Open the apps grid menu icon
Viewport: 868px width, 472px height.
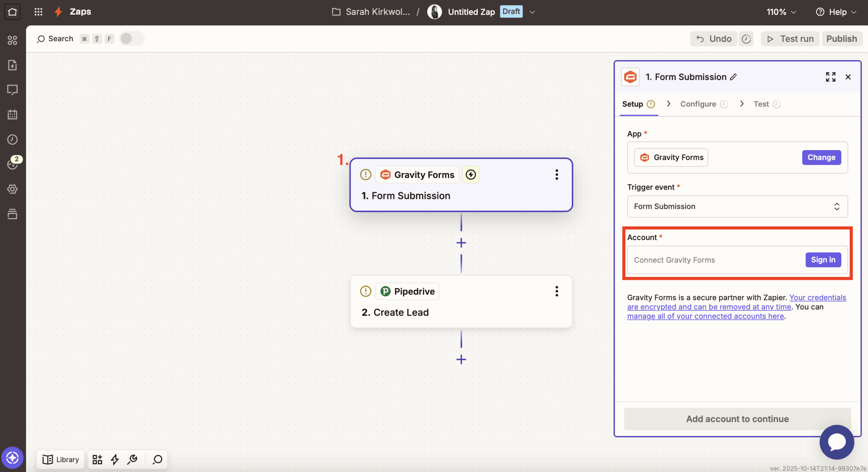[x=38, y=12]
